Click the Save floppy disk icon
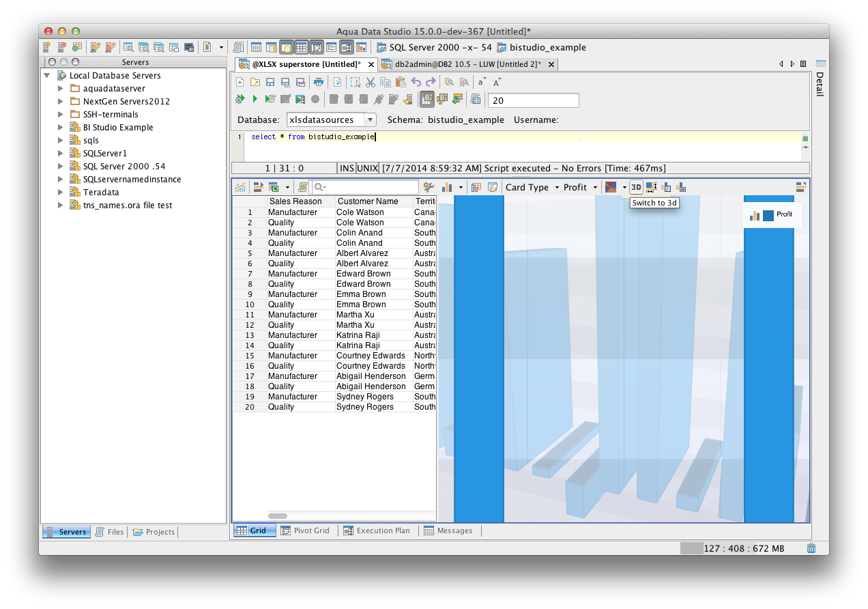 [270, 82]
